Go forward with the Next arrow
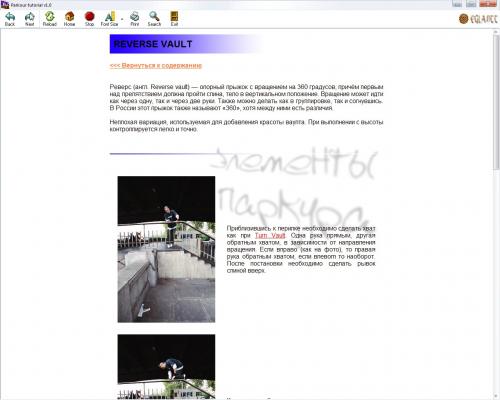This screenshot has height=400, width=500. [x=30, y=19]
